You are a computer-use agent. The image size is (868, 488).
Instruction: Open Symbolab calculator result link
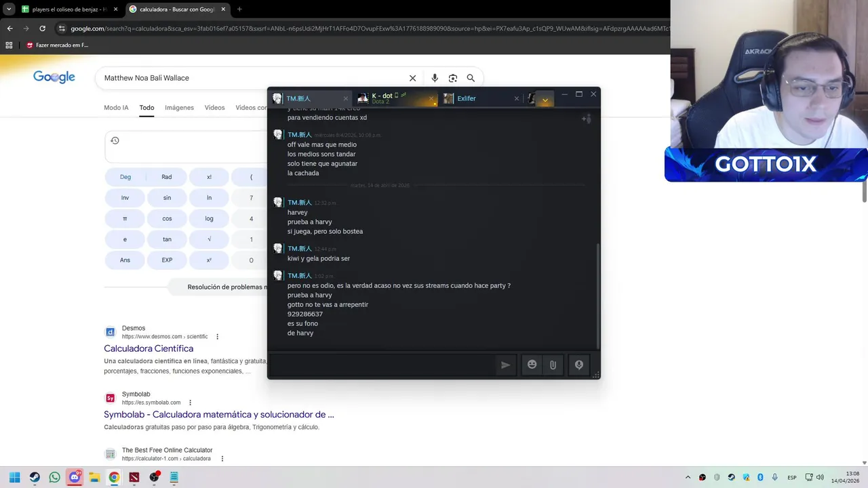[219, 414]
